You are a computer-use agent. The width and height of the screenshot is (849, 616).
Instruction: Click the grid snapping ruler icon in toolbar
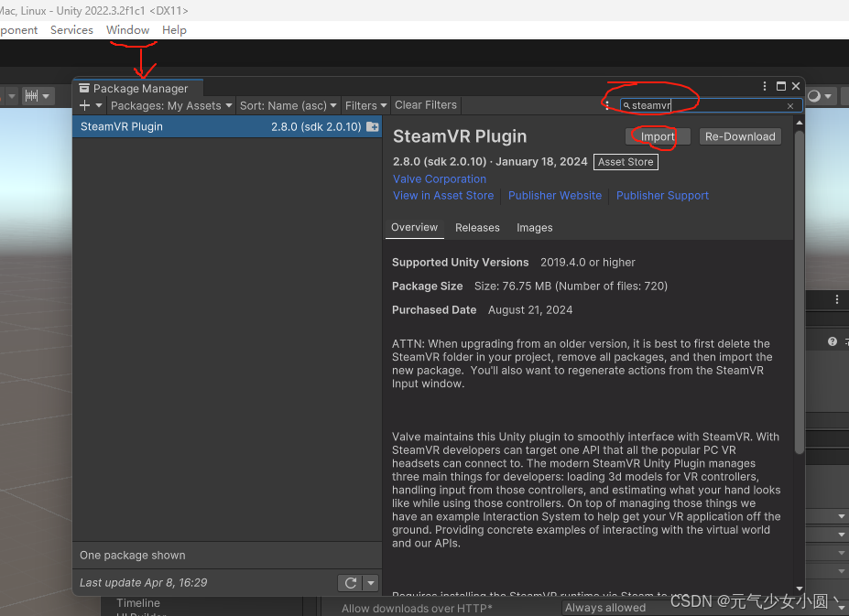pyautogui.click(x=32, y=96)
